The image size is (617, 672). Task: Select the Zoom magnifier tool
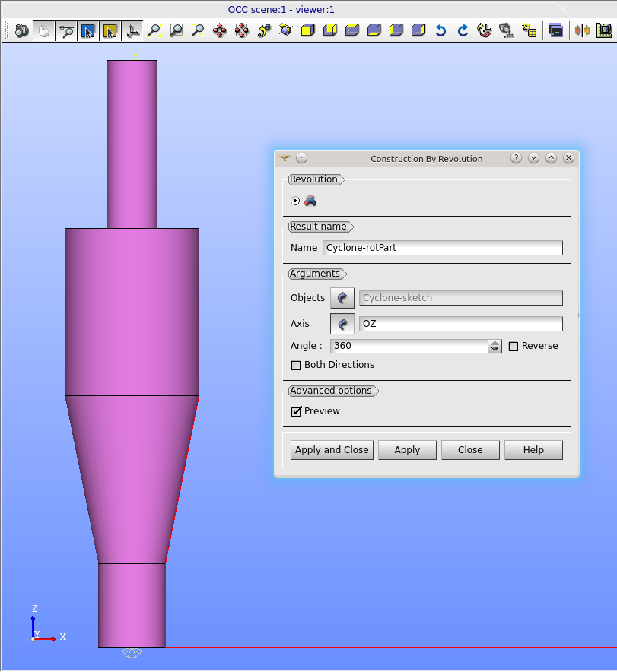198,30
